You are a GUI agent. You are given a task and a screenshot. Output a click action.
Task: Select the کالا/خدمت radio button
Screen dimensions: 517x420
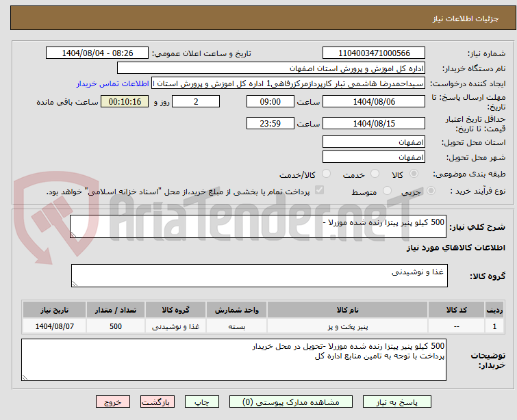326,174
